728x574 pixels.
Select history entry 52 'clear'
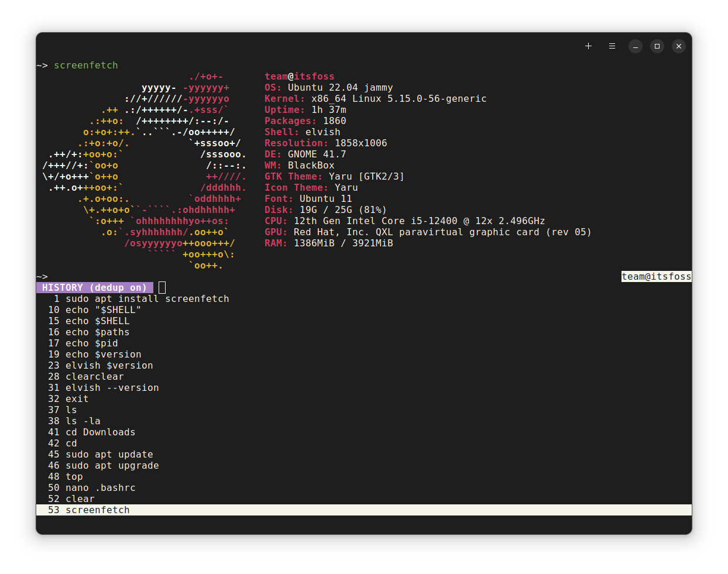pyautogui.click(x=80, y=499)
